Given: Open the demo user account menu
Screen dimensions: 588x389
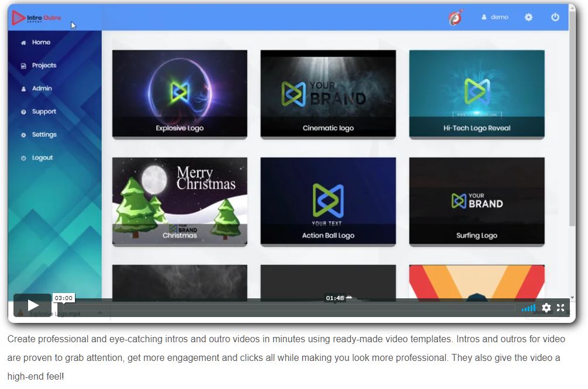Looking at the screenshot, I should (x=495, y=18).
